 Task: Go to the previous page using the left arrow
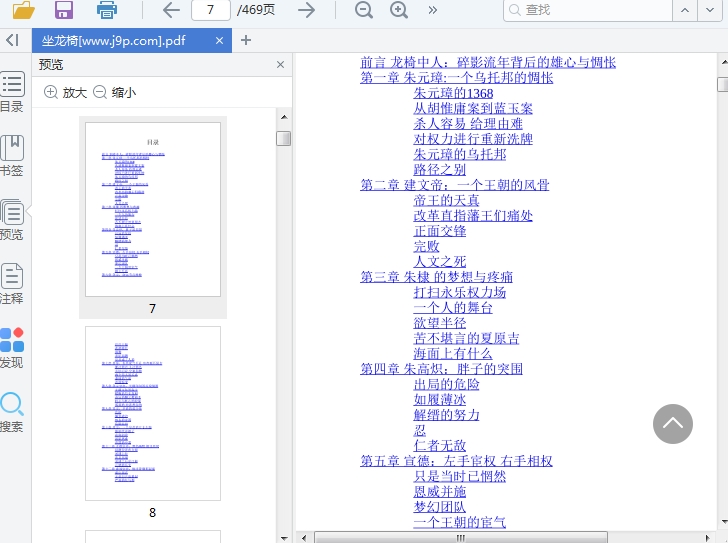(171, 10)
